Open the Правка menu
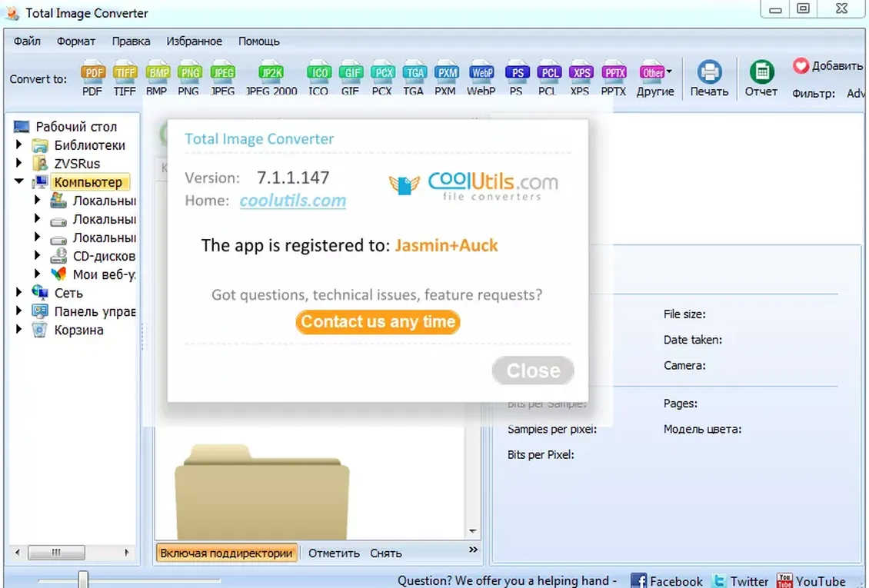This screenshot has width=869, height=588. click(x=131, y=41)
